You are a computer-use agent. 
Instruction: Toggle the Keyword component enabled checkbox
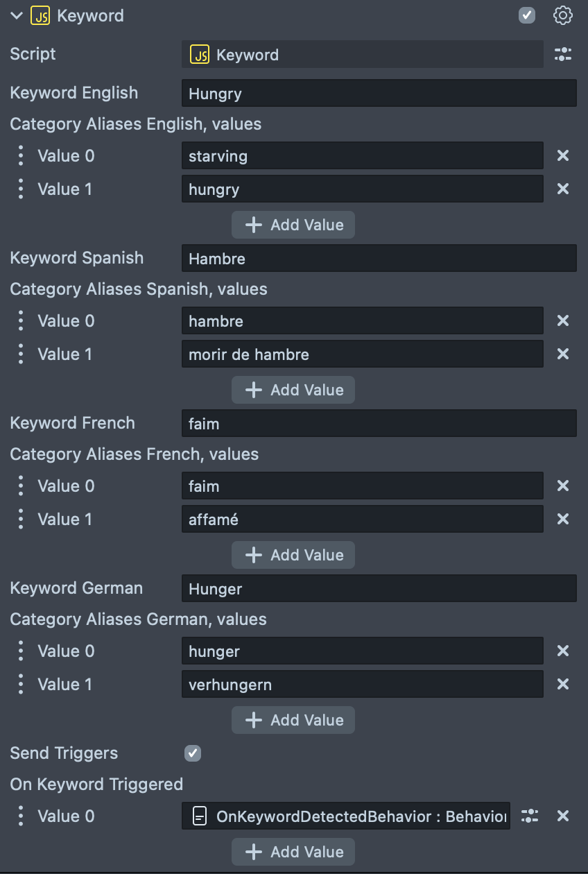(527, 16)
